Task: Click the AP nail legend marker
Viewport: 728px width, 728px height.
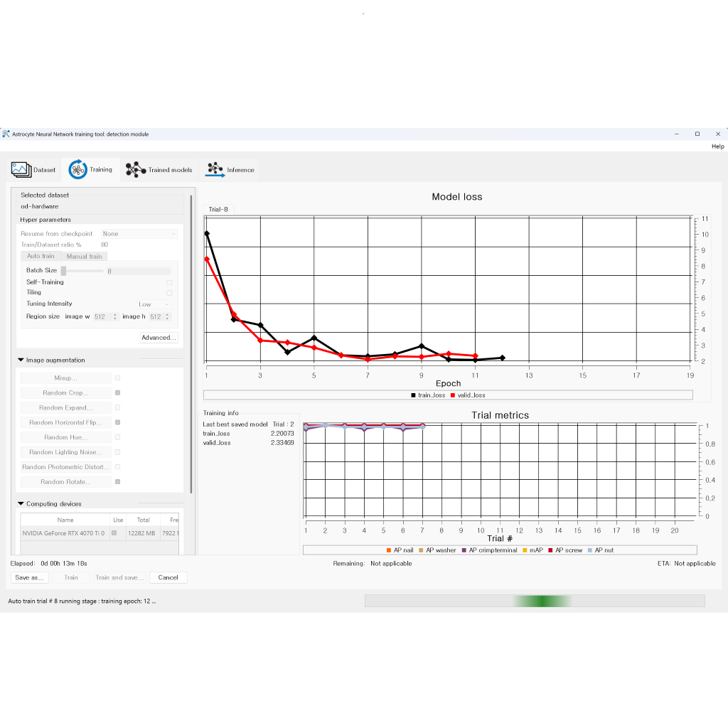Action: pyautogui.click(x=388, y=550)
